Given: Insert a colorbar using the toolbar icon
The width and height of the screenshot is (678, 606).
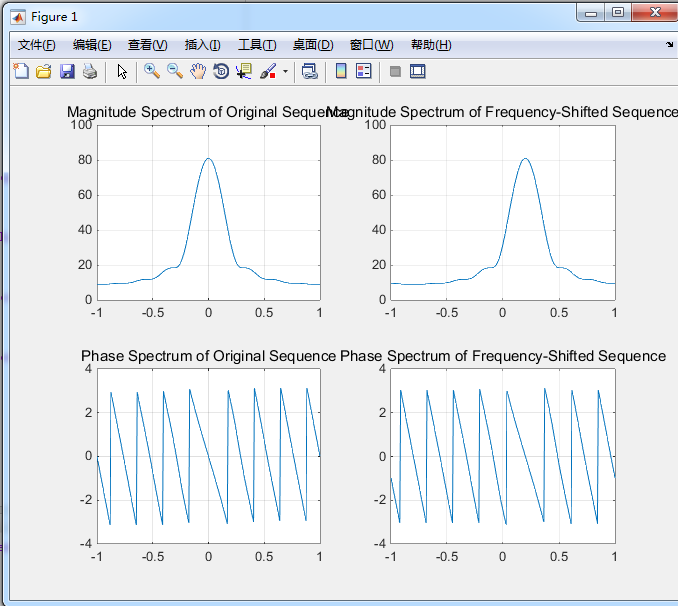Looking at the screenshot, I should click(341, 71).
